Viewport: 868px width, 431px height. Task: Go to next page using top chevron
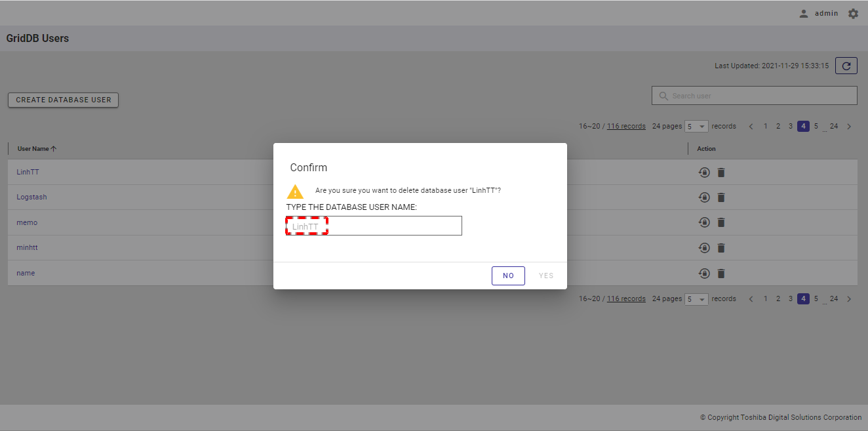tap(849, 127)
